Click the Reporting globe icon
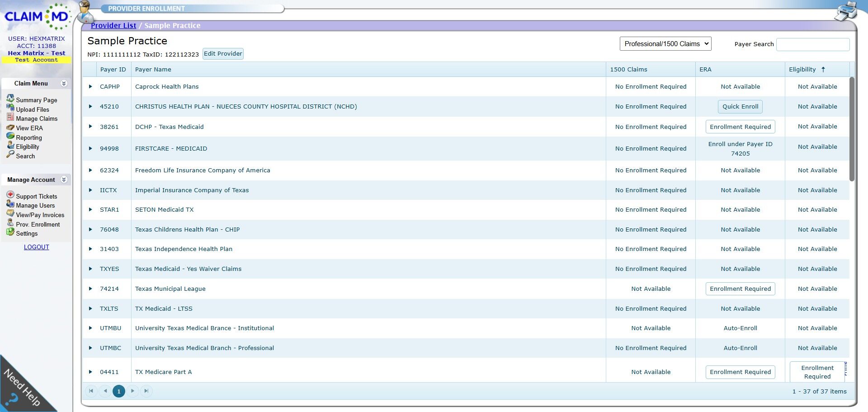The height and width of the screenshot is (412, 868). [x=10, y=136]
